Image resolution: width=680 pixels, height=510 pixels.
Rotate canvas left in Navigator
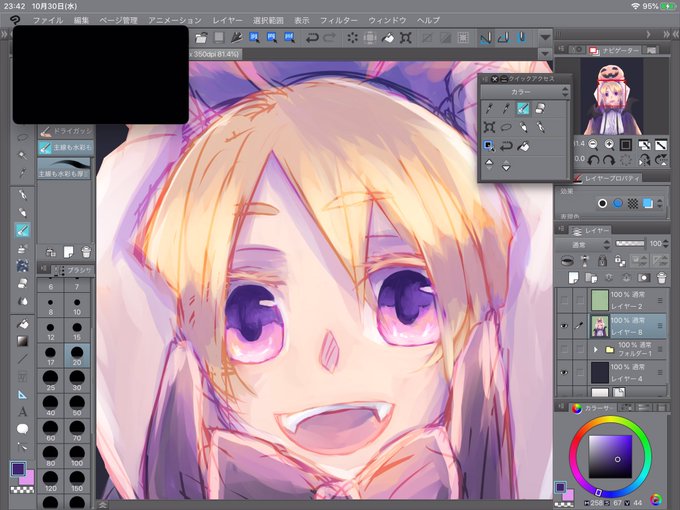coord(593,160)
